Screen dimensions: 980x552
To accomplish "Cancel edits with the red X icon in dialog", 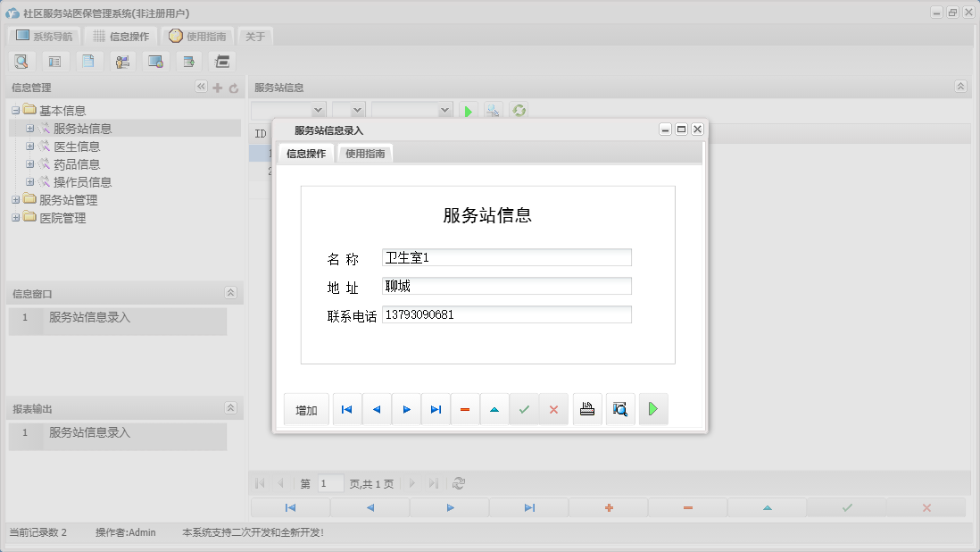I will (553, 408).
